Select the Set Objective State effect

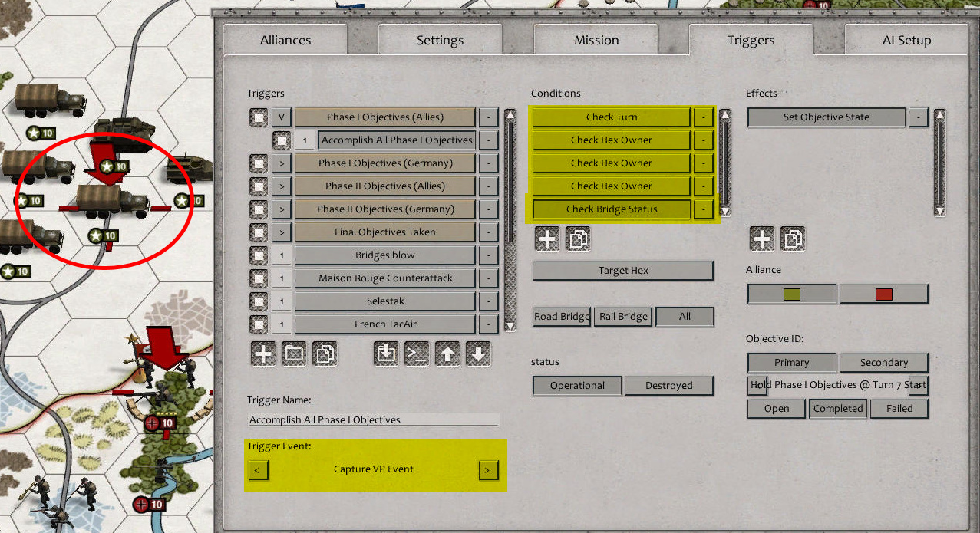pos(827,117)
